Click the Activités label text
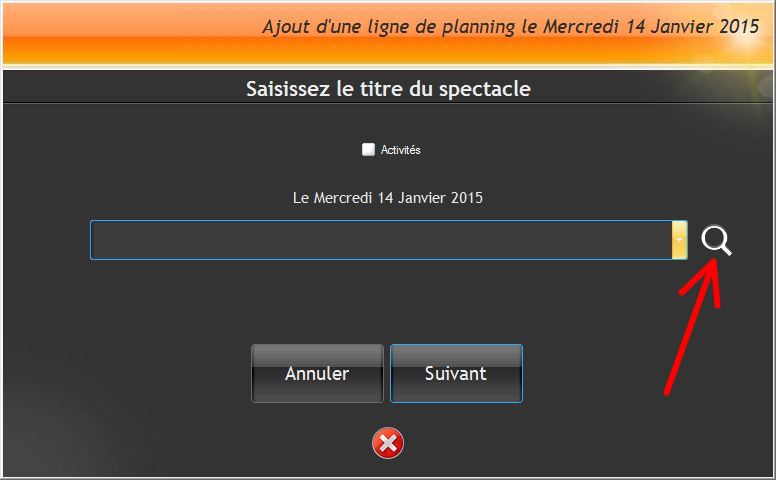The height and width of the screenshot is (480, 776). tap(400, 150)
